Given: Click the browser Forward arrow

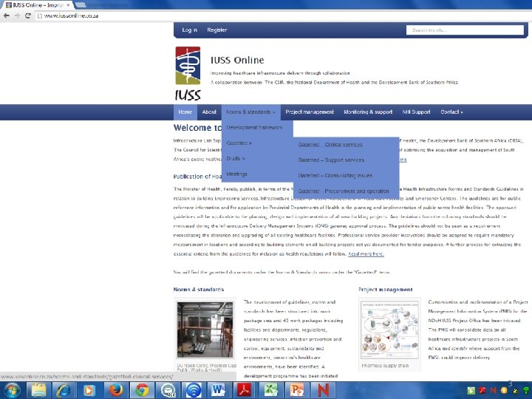Looking at the screenshot, I should 17,16.
